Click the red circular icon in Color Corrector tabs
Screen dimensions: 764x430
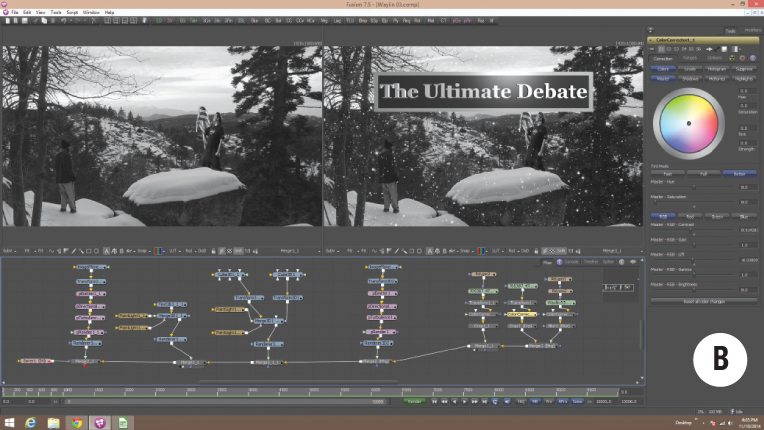click(742, 58)
